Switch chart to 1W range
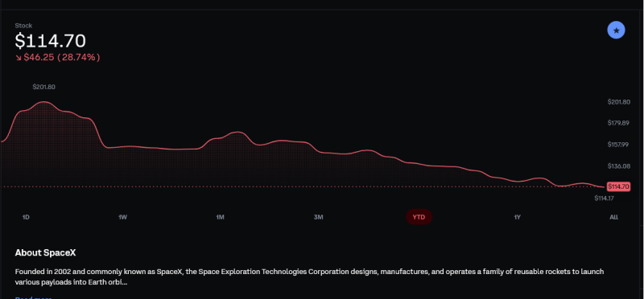The height and width of the screenshot is (299, 644). pyautogui.click(x=122, y=217)
